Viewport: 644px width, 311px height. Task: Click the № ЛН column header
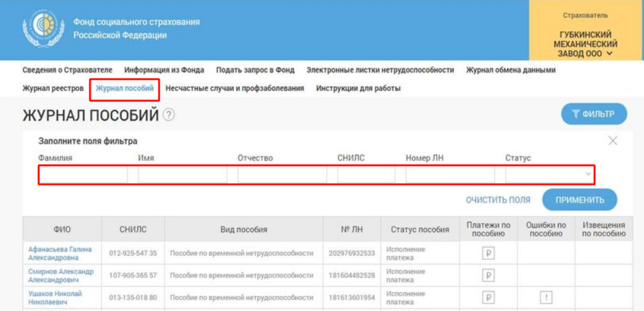click(352, 229)
